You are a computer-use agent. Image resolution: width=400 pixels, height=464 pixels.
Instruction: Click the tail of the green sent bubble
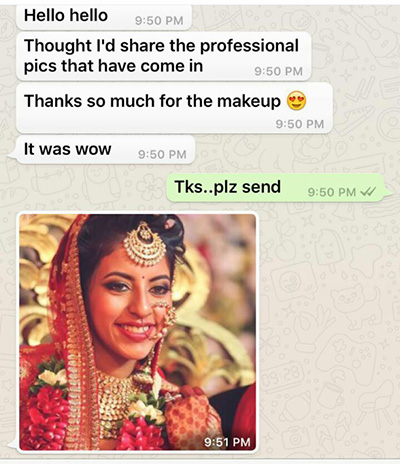pyautogui.click(x=388, y=194)
